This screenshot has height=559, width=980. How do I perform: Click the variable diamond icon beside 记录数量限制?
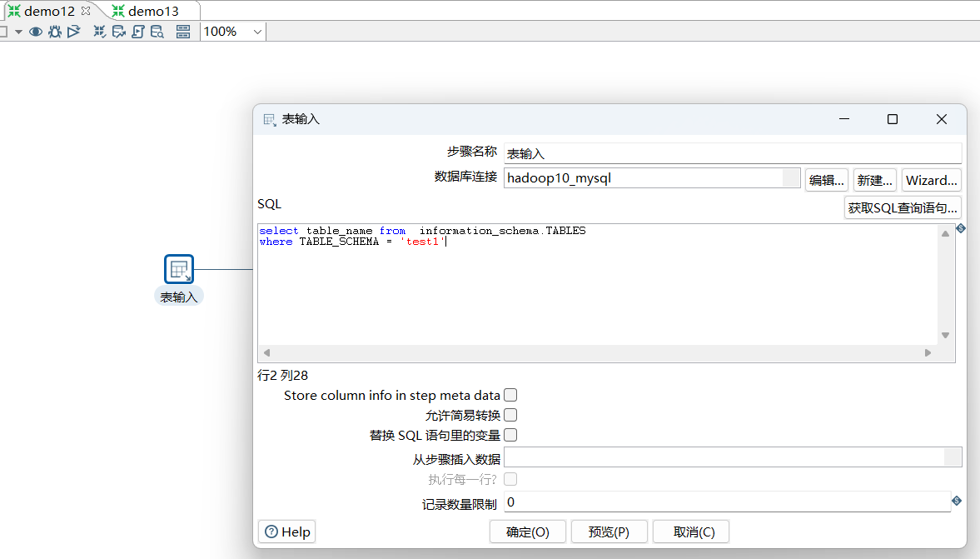[957, 501]
